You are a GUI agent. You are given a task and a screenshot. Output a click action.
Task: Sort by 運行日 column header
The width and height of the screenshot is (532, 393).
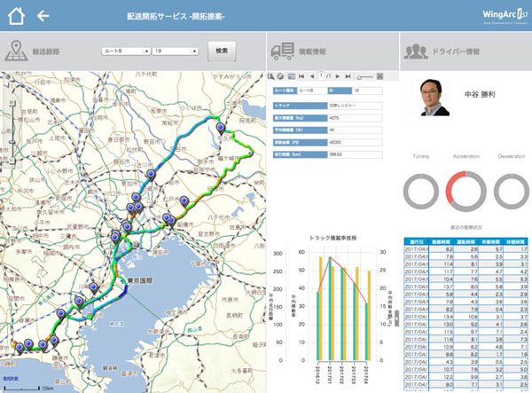(x=419, y=241)
